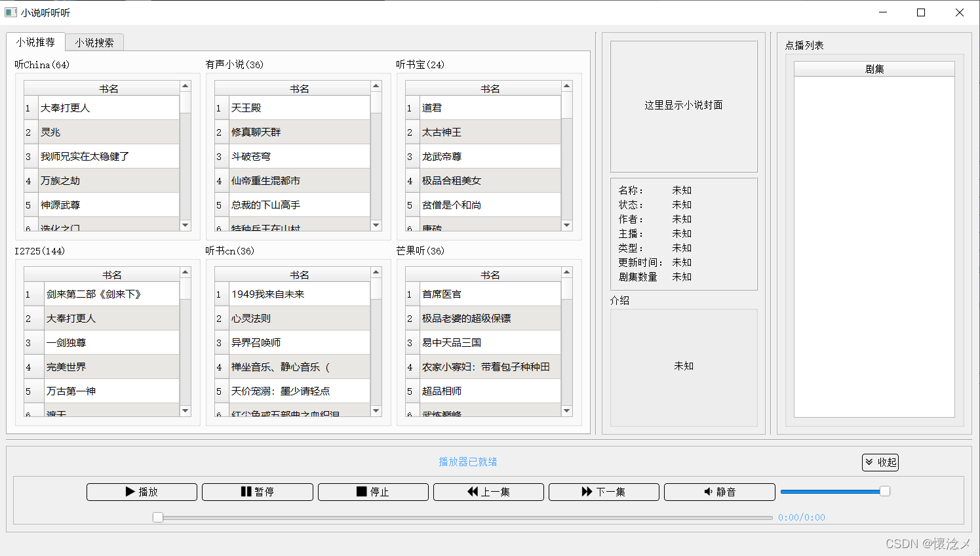The width and height of the screenshot is (980, 556).
Task: Select 极品老婆的超级保镖 novel
Action: point(490,318)
